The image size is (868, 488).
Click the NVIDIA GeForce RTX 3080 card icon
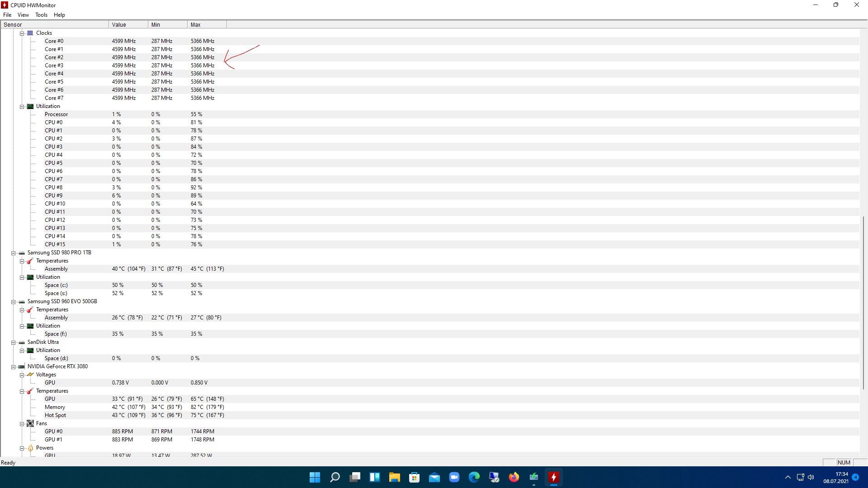pos(22,367)
